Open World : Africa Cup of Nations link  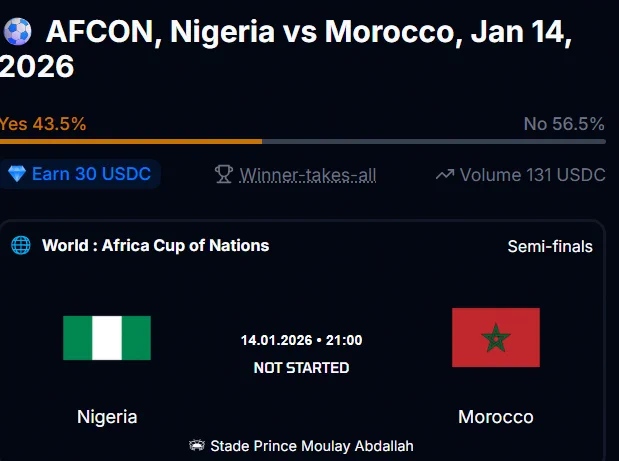click(156, 245)
